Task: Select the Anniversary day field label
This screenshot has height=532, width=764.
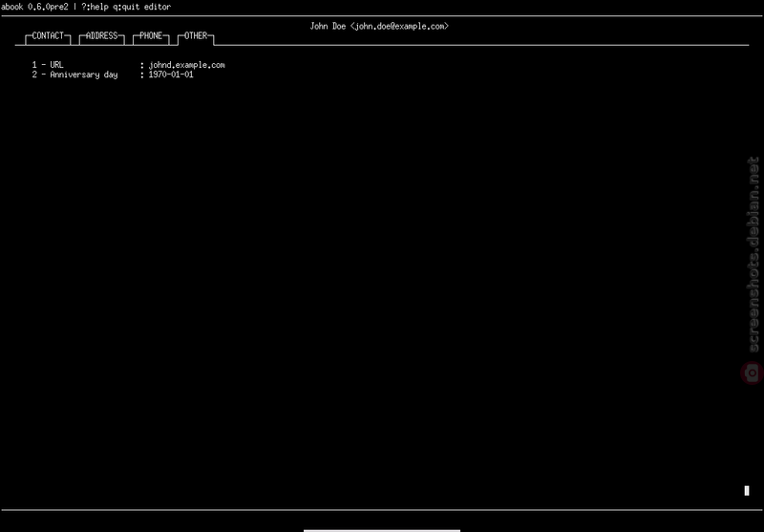Action: click(x=84, y=75)
